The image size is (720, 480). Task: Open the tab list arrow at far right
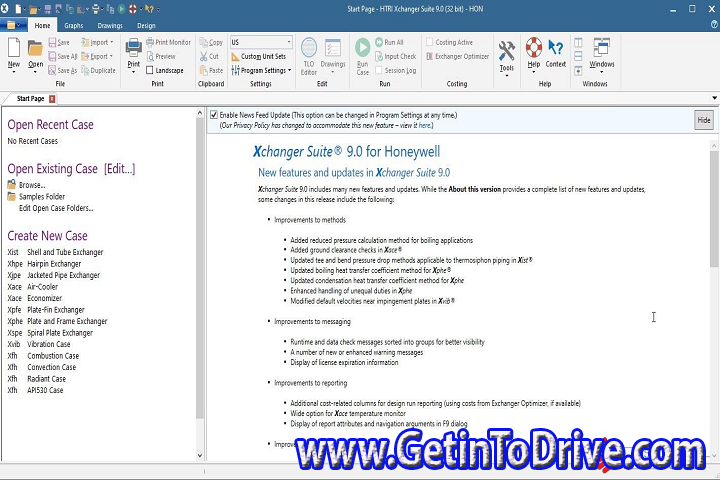click(x=714, y=98)
